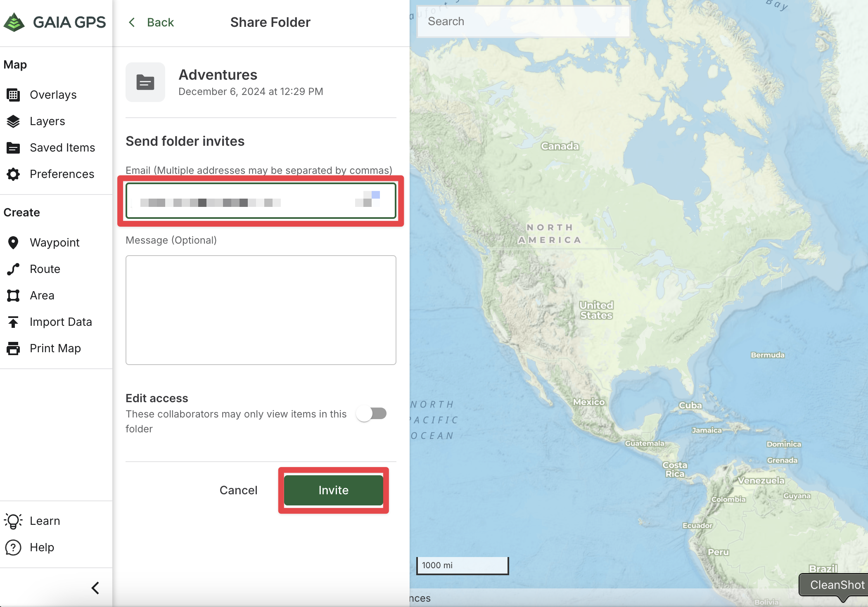The image size is (868, 607).
Task: Click the Guatemala label on the map
Action: 645,443
